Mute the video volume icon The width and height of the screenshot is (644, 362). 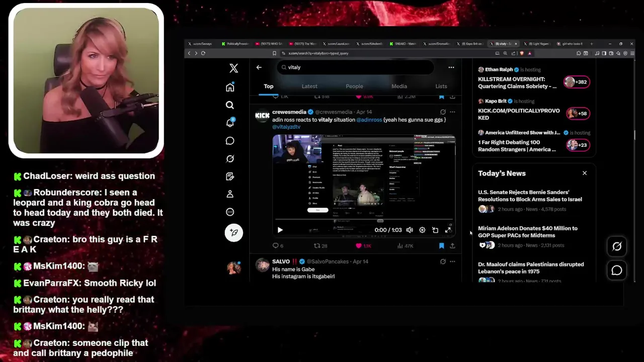410,230
